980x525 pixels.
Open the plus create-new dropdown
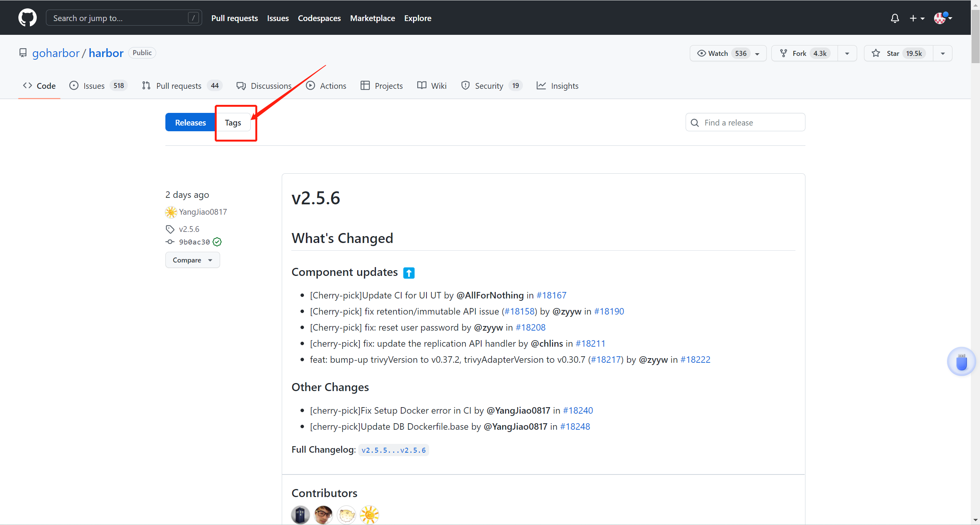pyautogui.click(x=916, y=18)
